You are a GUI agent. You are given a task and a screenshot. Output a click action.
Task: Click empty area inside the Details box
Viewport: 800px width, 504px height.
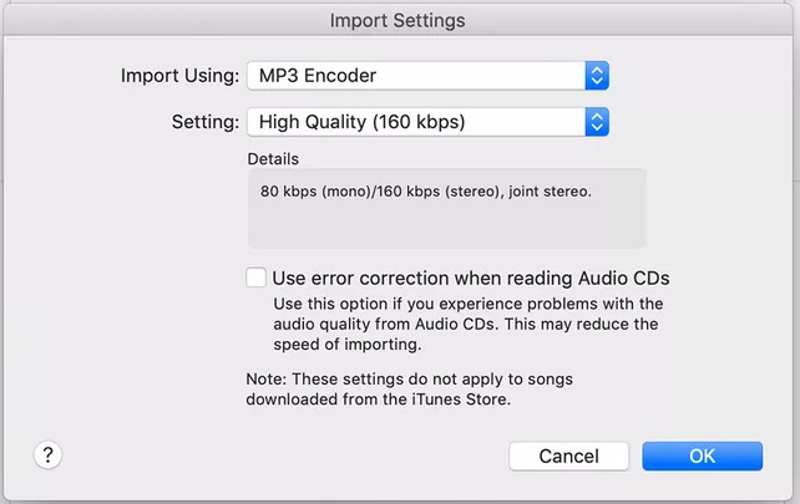pos(446,228)
